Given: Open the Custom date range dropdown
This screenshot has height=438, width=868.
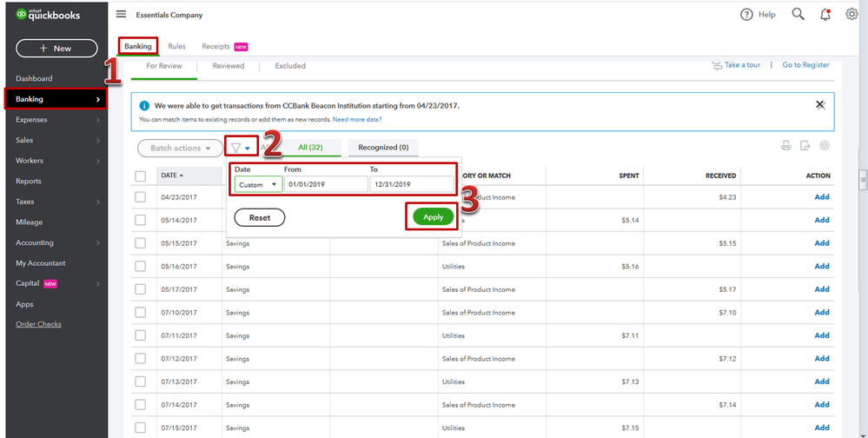Looking at the screenshot, I should coord(259,184).
